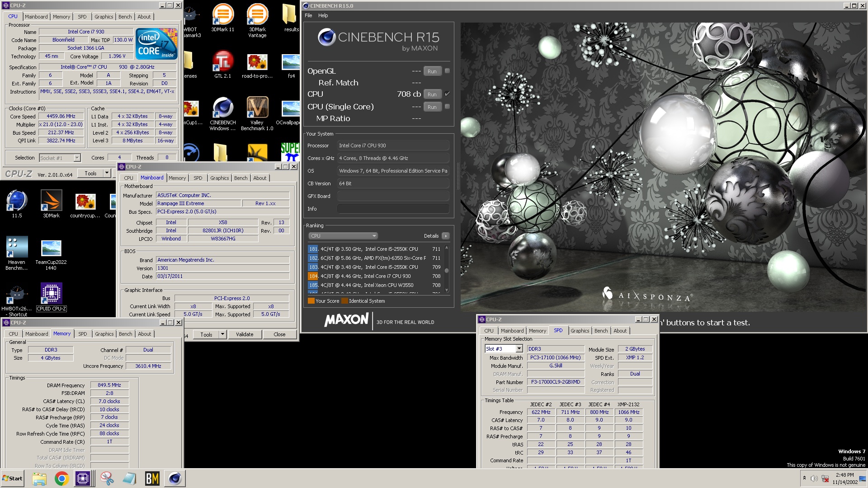Launch the GTL 2.1 shortcut
Screen dimensions: 868x488
[223, 65]
